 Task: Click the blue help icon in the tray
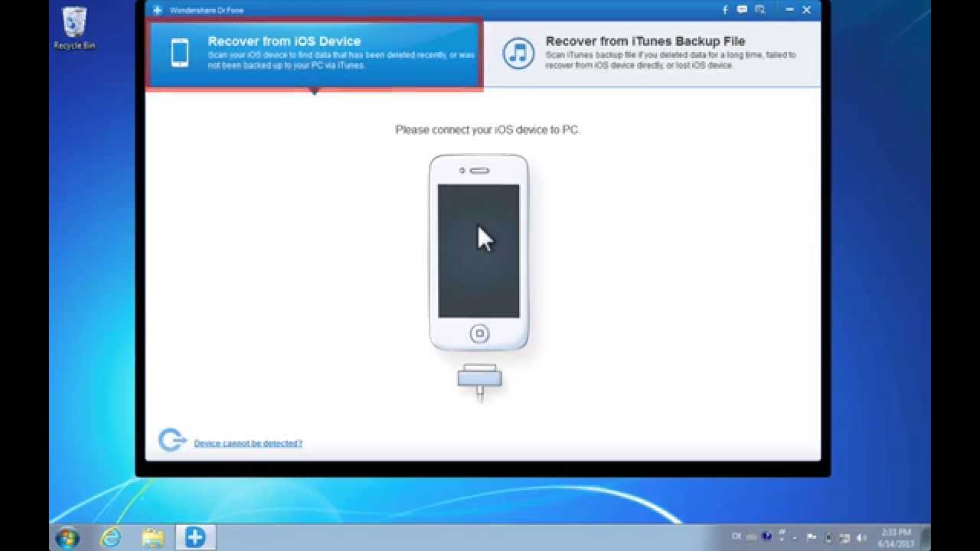[766, 536]
